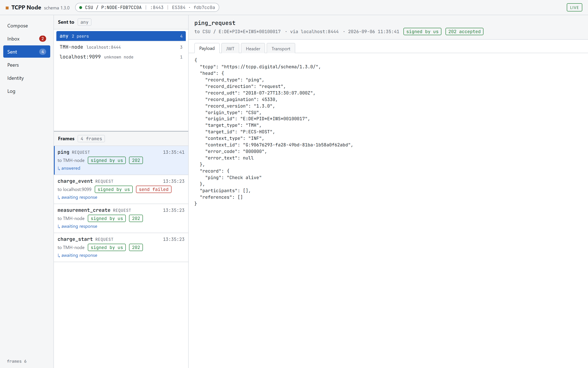588x368 pixels.
Task: Click the 'answered' link under ping frame
Action: click(69, 168)
